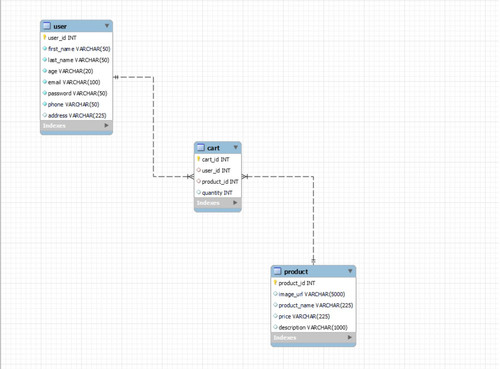The width and height of the screenshot is (500, 369).
Task: Select the quantity INT column
Action: pos(218,193)
